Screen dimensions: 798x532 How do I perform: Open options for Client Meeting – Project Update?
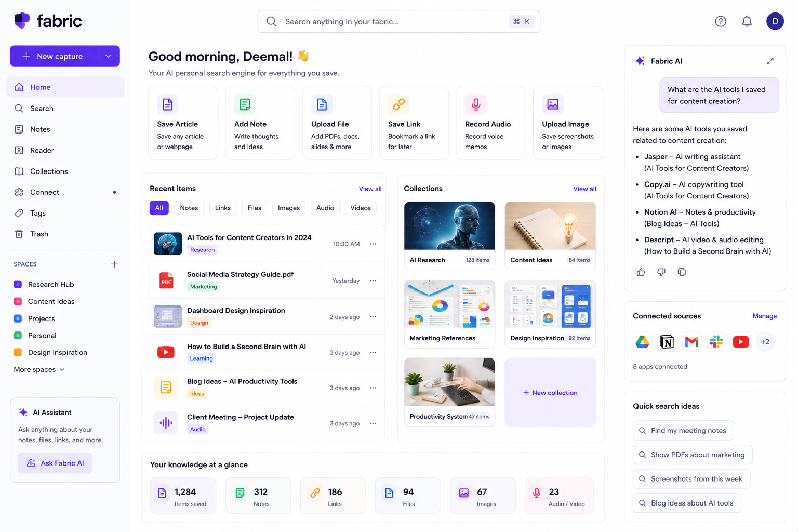(x=373, y=423)
